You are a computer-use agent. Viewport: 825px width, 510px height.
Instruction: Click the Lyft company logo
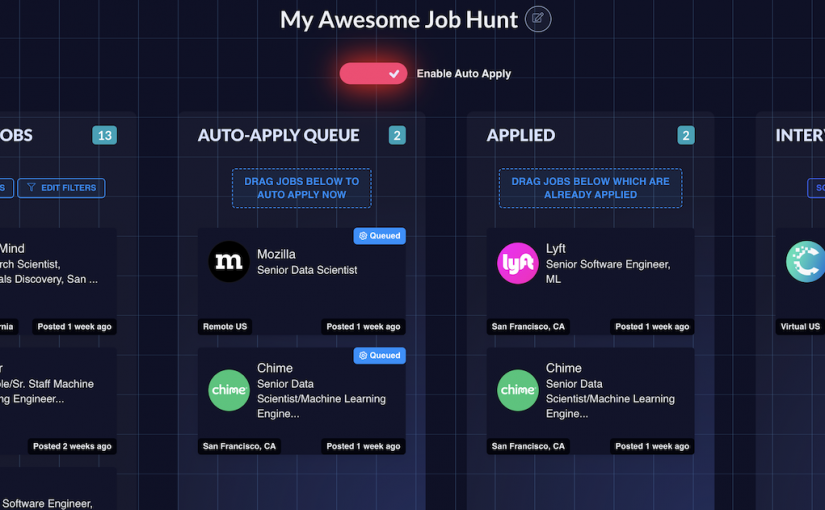point(517,263)
